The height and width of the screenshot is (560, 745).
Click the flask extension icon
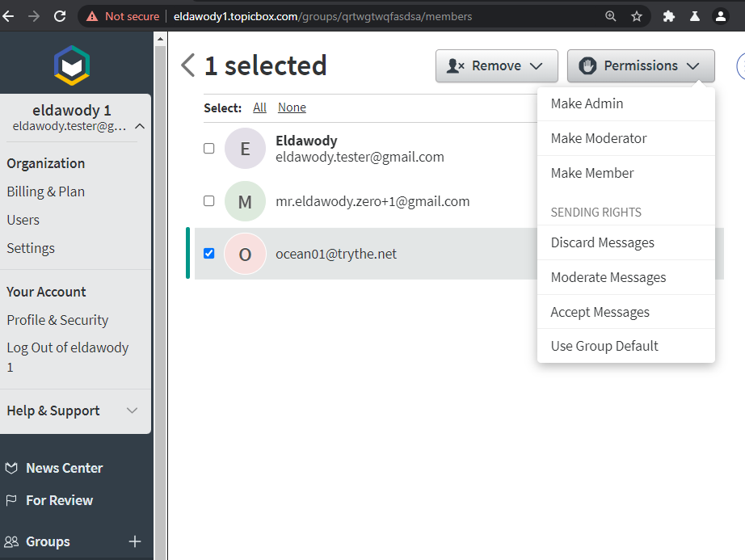pyautogui.click(x=695, y=17)
